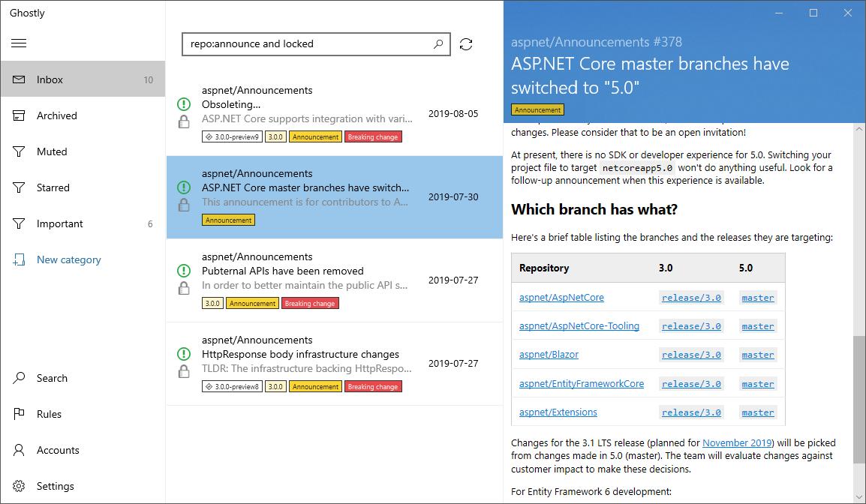
Task: Select the Obsoleting notification
Action: [335, 114]
